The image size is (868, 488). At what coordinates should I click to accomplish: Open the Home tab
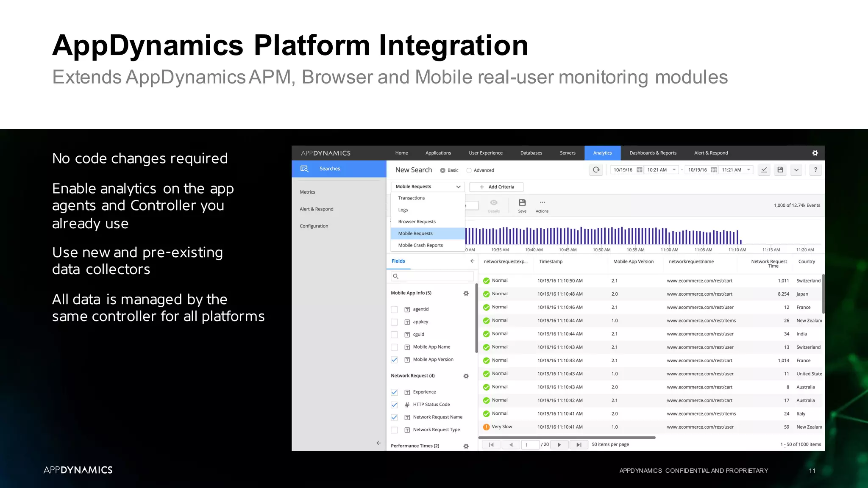click(401, 153)
